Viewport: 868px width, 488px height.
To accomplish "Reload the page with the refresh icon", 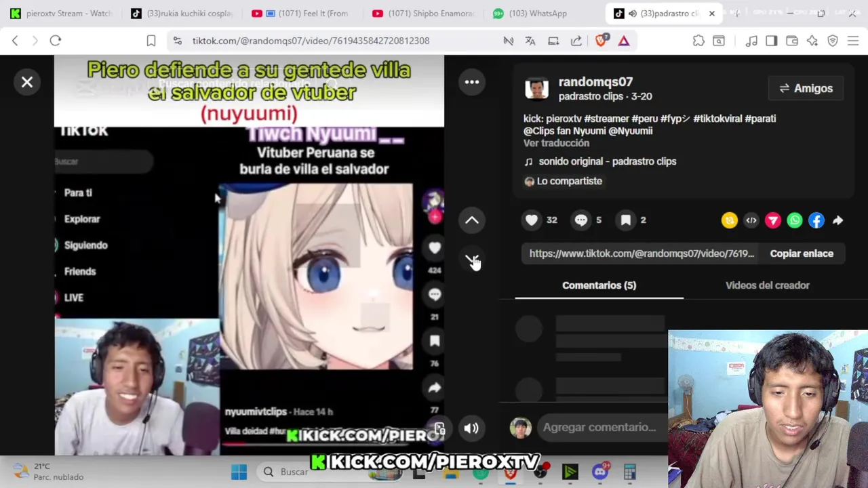I will (x=56, y=41).
